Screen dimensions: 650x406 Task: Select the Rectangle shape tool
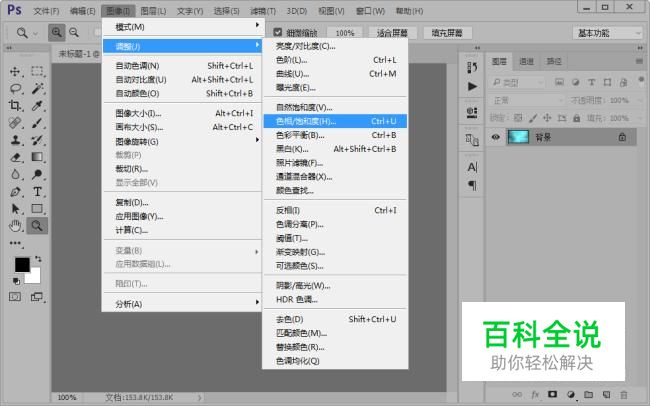[x=37, y=209]
